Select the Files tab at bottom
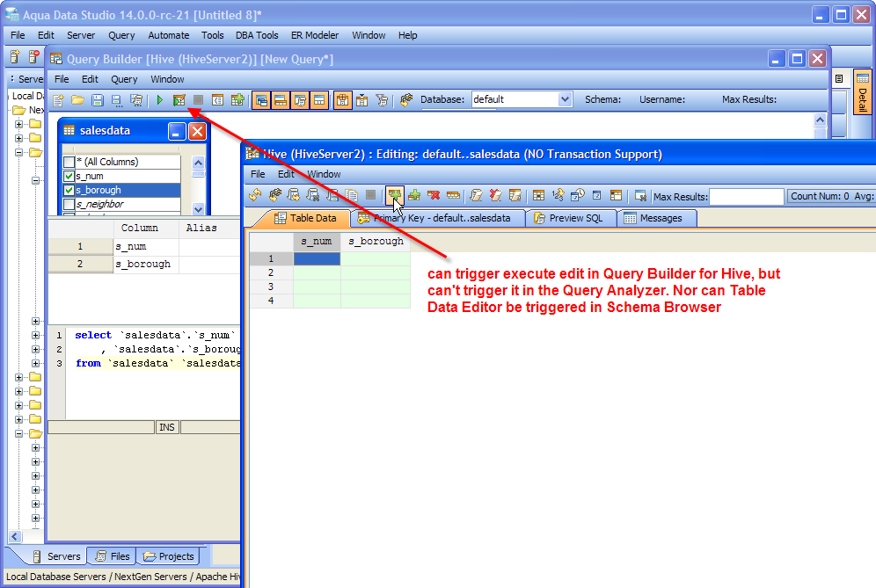This screenshot has height=588, width=876. click(x=113, y=556)
